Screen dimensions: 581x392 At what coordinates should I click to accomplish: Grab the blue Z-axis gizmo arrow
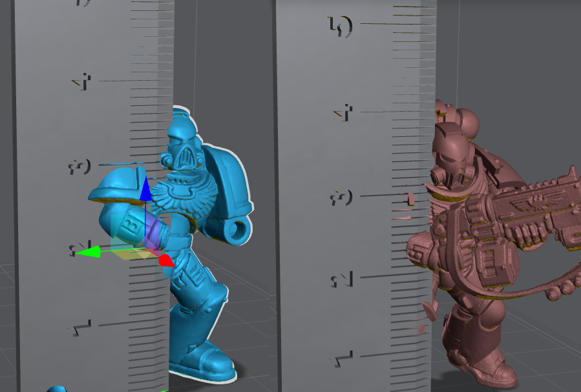145,189
